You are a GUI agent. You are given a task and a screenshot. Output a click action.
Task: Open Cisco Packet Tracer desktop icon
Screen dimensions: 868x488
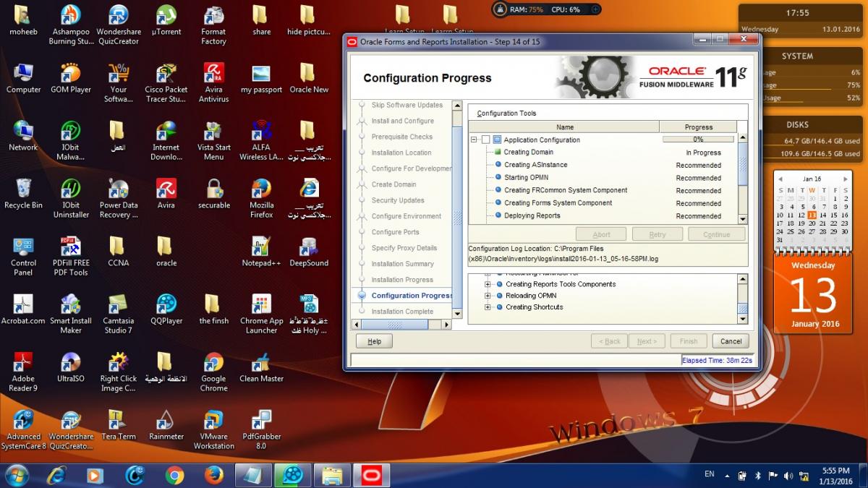166,74
